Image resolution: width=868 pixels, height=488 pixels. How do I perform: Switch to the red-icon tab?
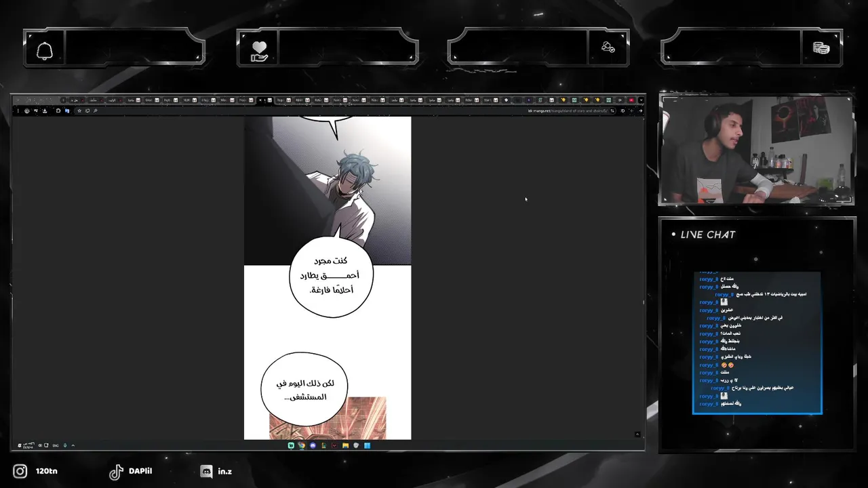point(631,100)
